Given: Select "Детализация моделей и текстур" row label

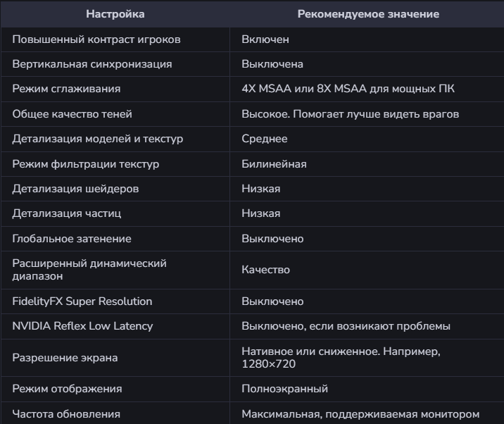Looking at the screenshot, I should (98, 139).
